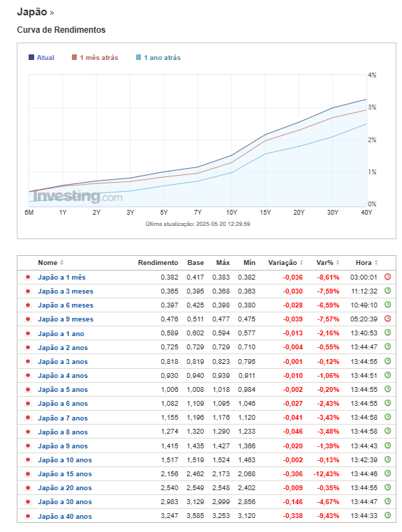This screenshot has width=402, height=532.
Task: Click the 40Y label on chart axis
Action: pos(366,213)
